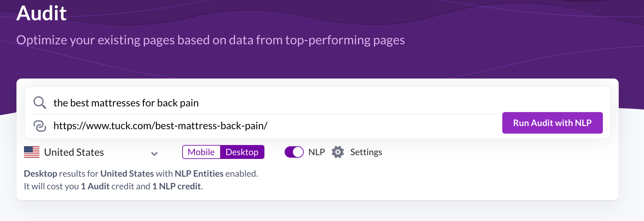The image size is (644, 221).
Task: Click the bold Desktop word in the summary
Action: click(x=40, y=174)
